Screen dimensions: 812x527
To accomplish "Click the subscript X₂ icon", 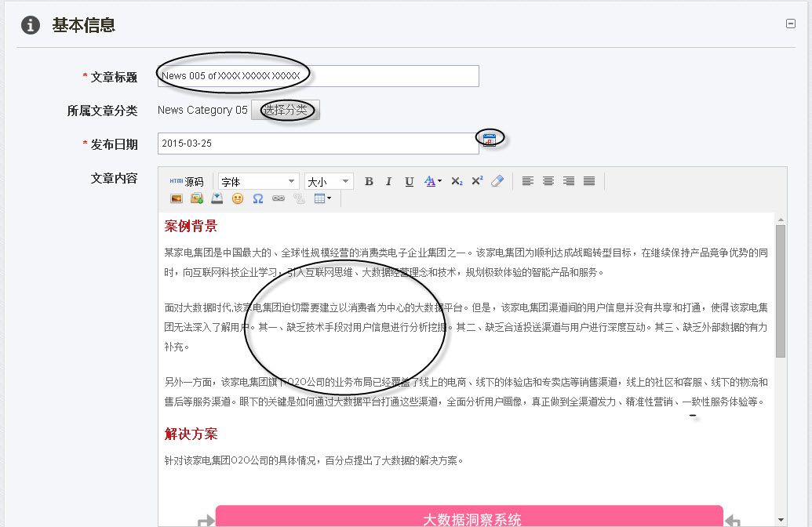I will (457, 181).
